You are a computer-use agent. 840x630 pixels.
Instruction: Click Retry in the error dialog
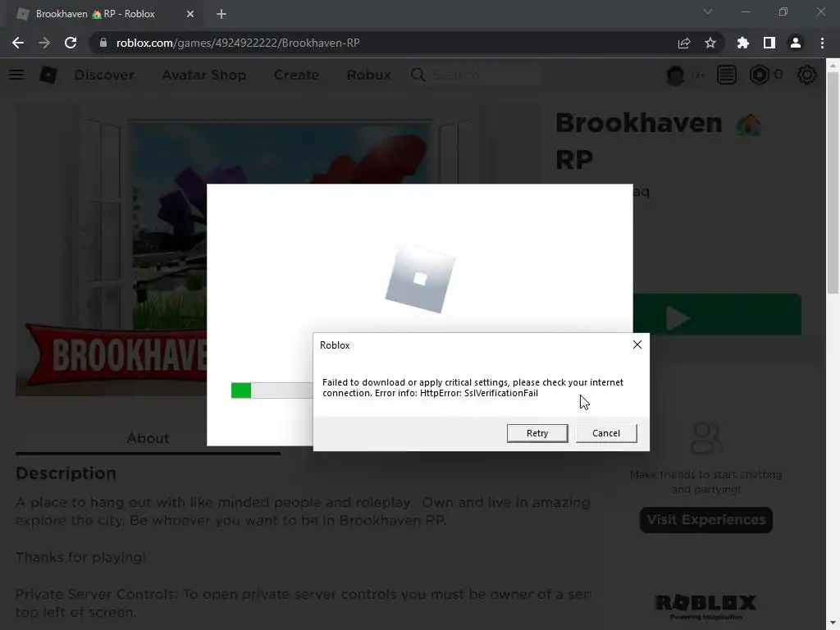(x=537, y=433)
